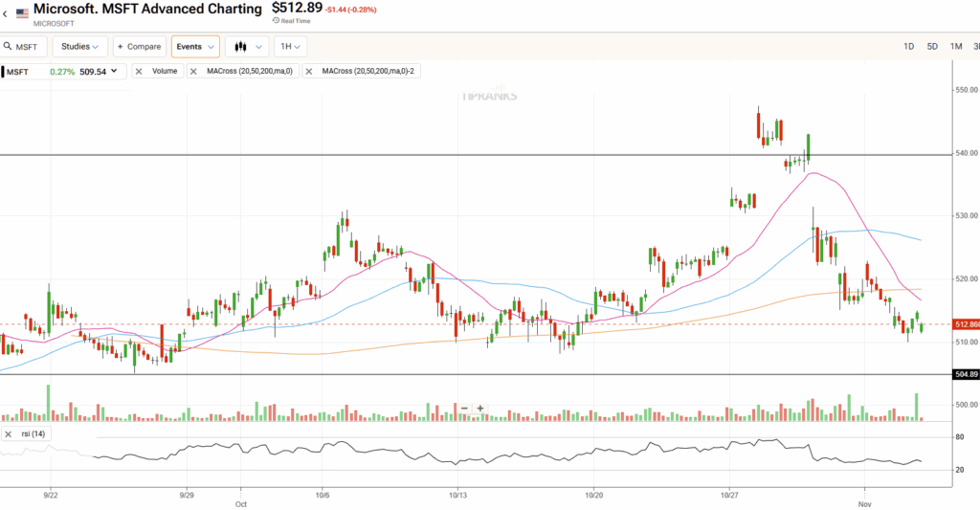Remove the MACross (20,50,200,ma,0)-2 study
This screenshot has height=510, width=980.
coord(310,71)
